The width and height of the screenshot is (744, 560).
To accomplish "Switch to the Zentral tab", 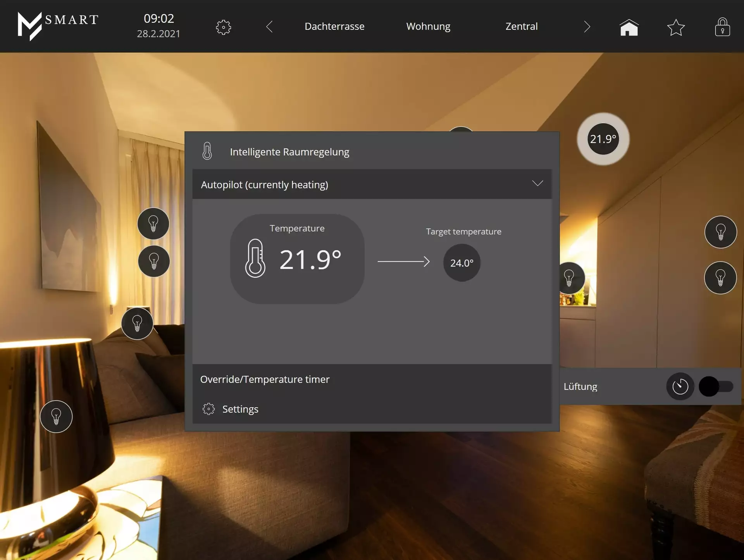I will pos(521,26).
